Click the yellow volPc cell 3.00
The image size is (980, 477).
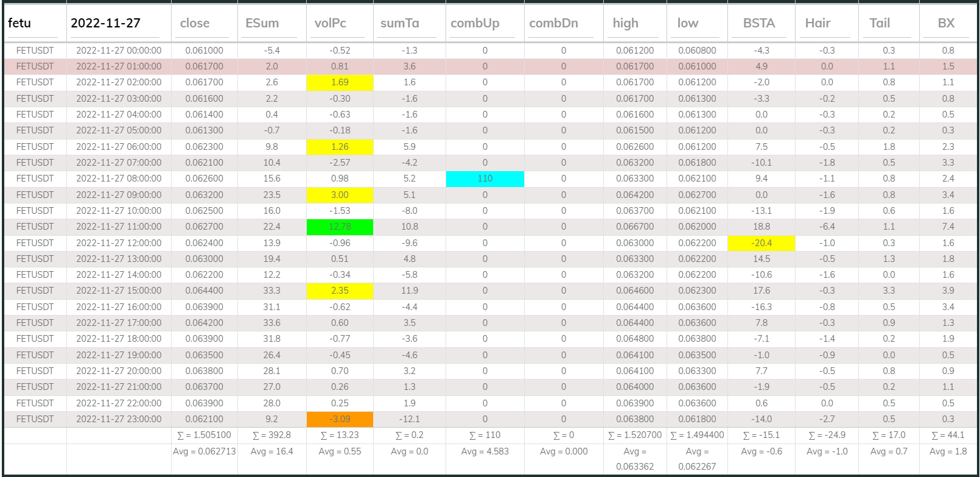pyautogui.click(x=340, y=195)
